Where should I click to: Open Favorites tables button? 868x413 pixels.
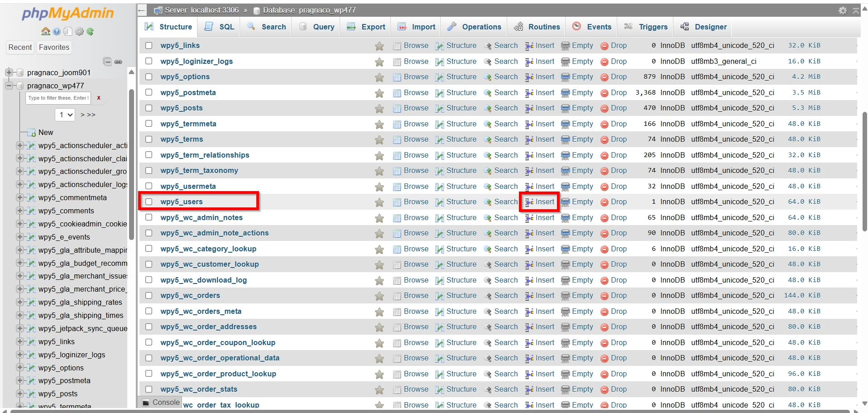tap(54, 47)
